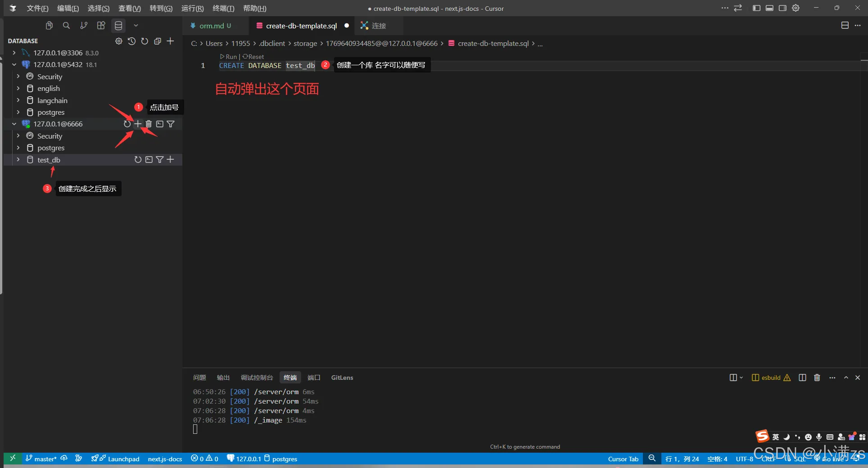The height and width of the screenshot is (468, 868).
Task: Open the Search magnifier in sidebar header
Action: pyautogui.click(x=66, y=26)
